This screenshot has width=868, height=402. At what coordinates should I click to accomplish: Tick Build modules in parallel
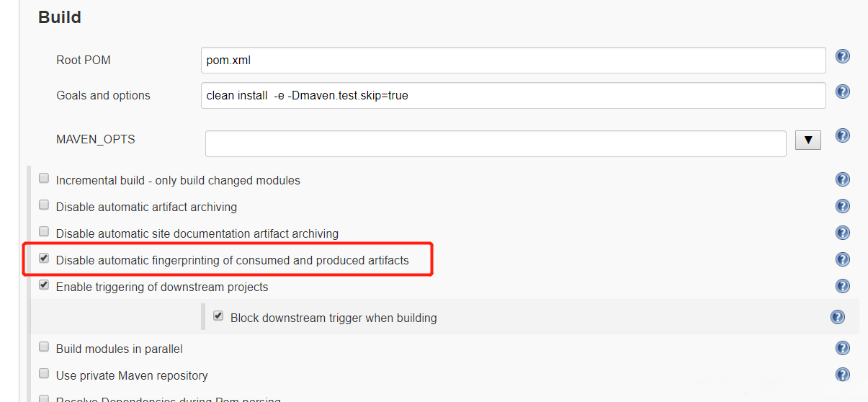(x=44, y=347)
